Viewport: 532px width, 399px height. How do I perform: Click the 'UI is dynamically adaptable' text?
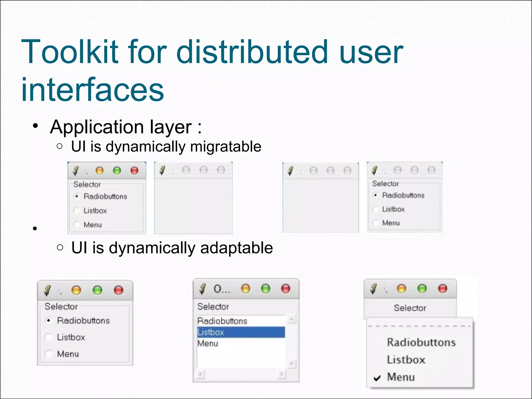pos(172,248)
